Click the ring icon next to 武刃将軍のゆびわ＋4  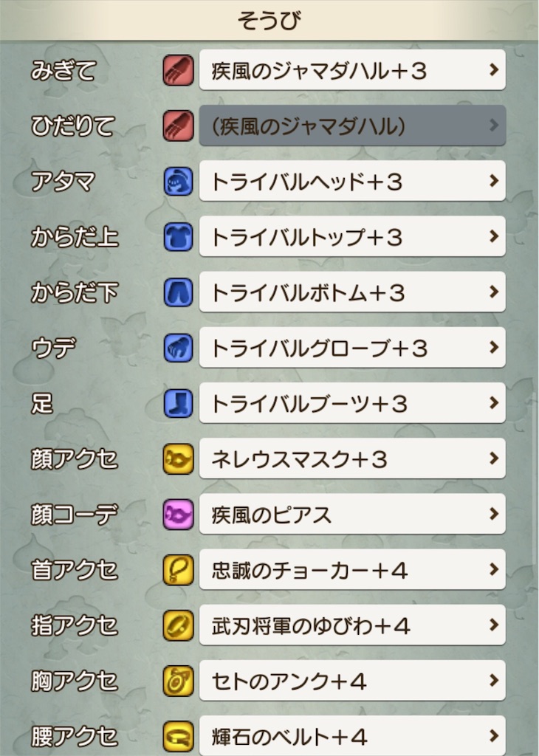click(x=178, y=625)
